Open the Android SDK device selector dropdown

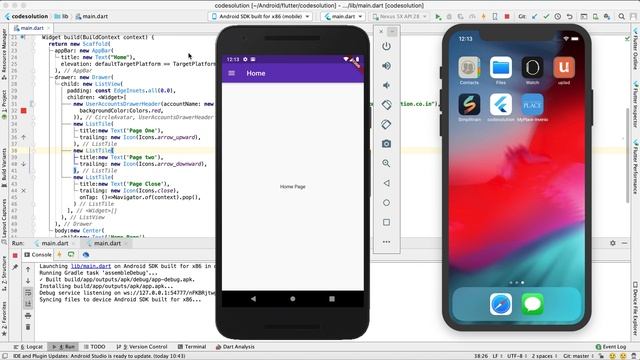[x=261, y=17]
